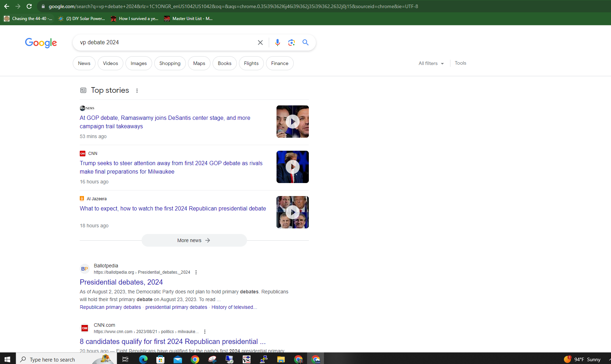Open the Windows Start menu
The height and width of the screenshot is (364, 611).
[7, 359]
